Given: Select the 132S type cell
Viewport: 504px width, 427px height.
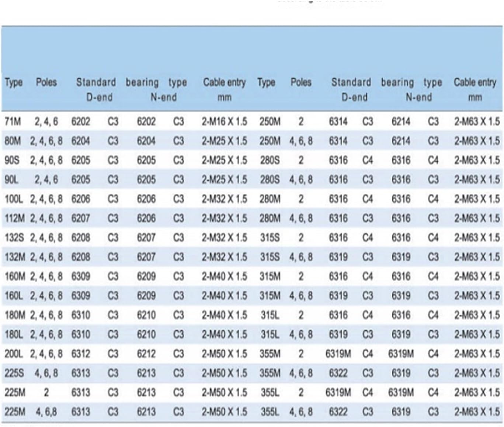Looking at the screenshot, I should 14,237.
